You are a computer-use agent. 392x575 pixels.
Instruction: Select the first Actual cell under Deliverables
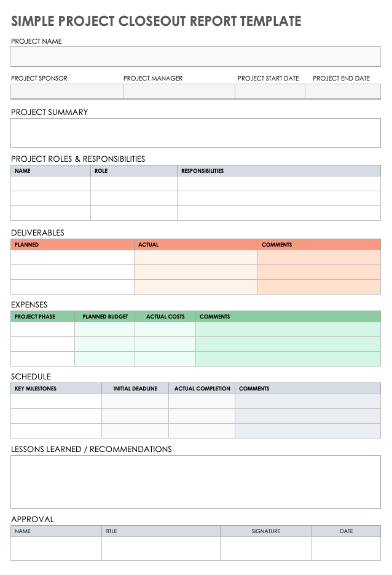tap(195, 258)
